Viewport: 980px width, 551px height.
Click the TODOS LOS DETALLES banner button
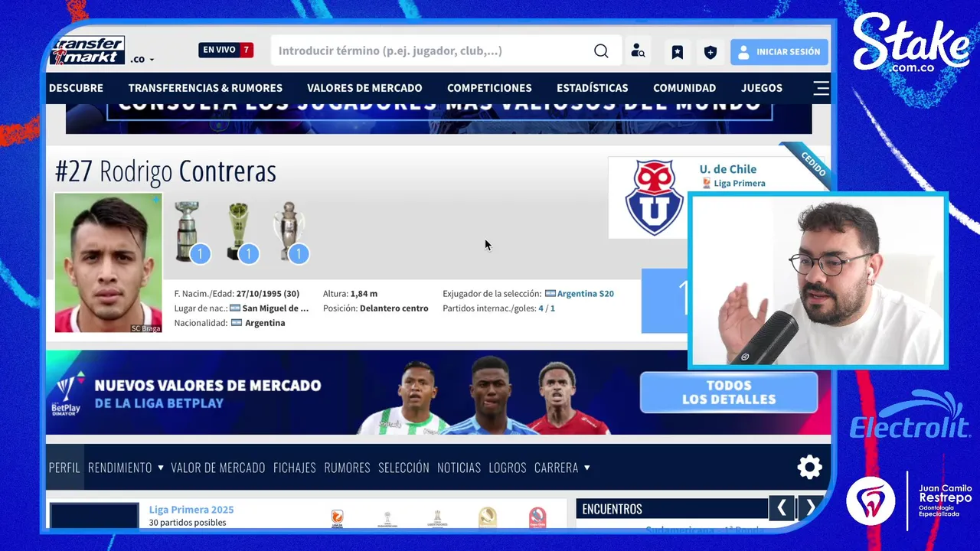coord(729,393)
